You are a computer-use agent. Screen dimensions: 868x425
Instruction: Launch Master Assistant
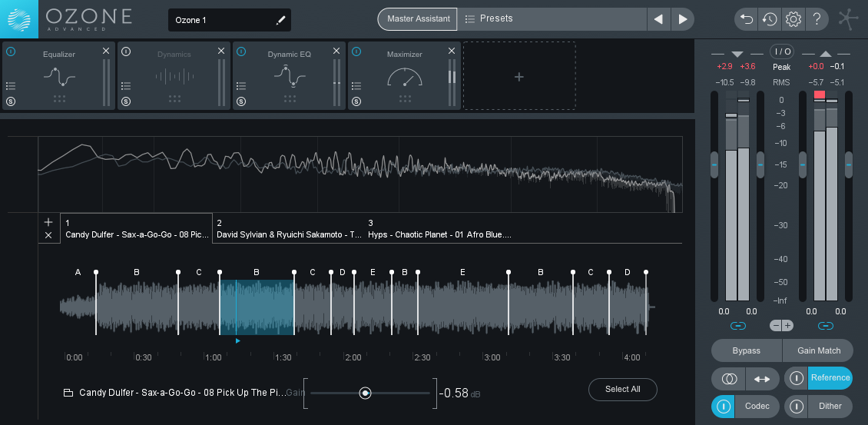click(x=418, y=19)
